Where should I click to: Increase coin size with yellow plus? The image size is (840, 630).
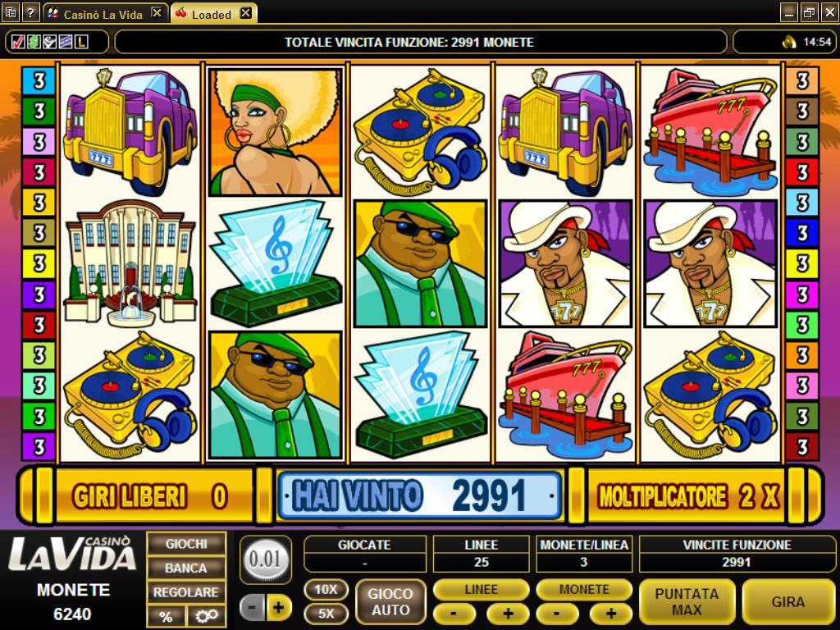click(279, 608)
